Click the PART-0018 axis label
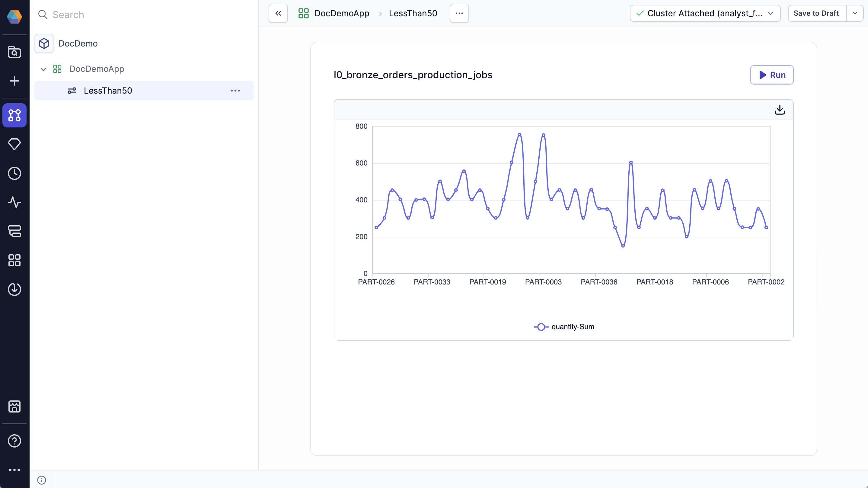Viewport: 868px width, 488px height. (x=655, y=282)
